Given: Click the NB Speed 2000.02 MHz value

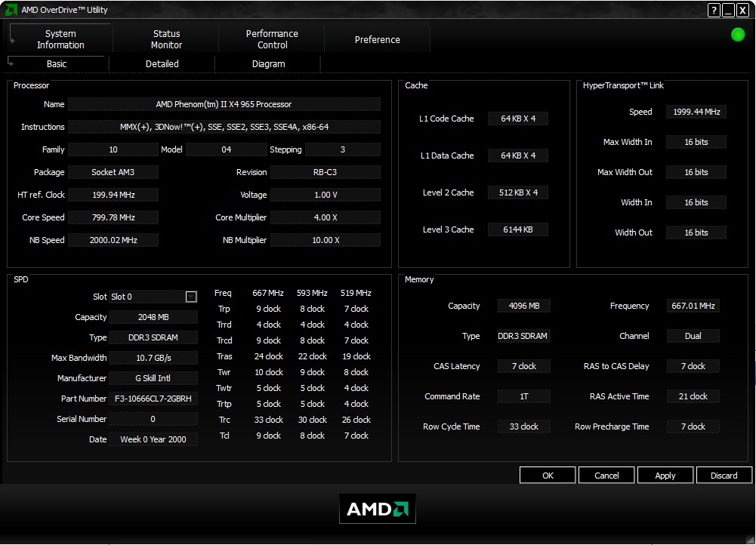Looking at the screenshot, I should pos(113,240).
